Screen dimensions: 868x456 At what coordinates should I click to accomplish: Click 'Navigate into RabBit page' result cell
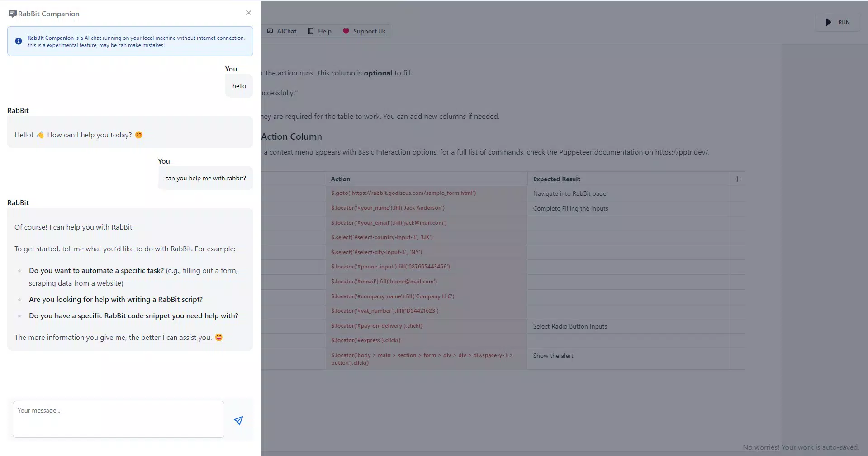click(628, 193)
